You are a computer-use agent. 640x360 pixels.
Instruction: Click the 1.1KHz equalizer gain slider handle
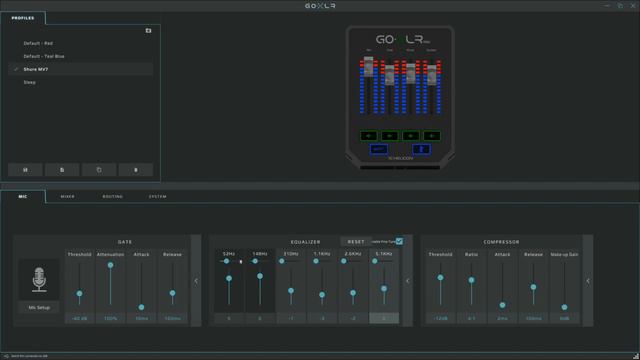coord(322,294)
